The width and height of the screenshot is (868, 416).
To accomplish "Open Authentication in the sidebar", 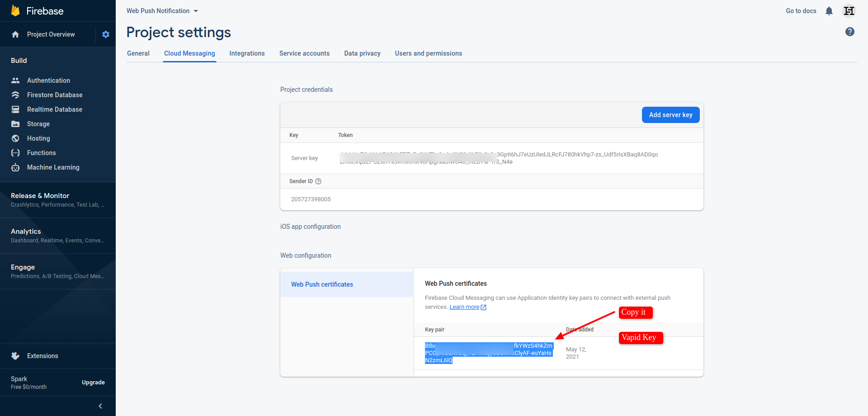I will (x=49, y=80).
